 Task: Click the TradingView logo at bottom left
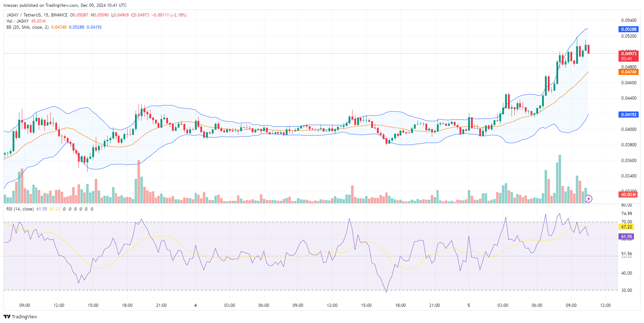20,317
